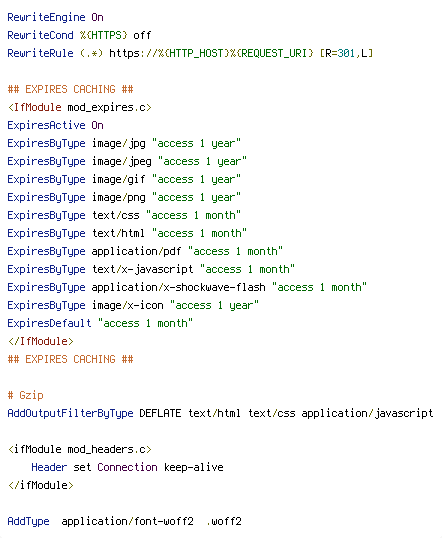Click the RewriteCond %{HTTPS} off line
This screenshot has height=538, width=442.
[79, 35]
